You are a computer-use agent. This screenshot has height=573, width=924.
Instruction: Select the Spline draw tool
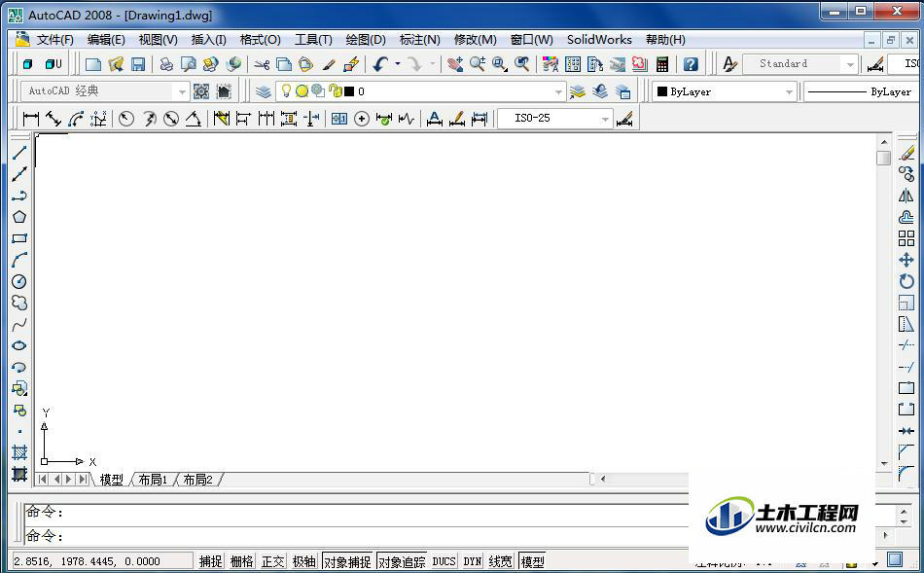coord(19,324)
